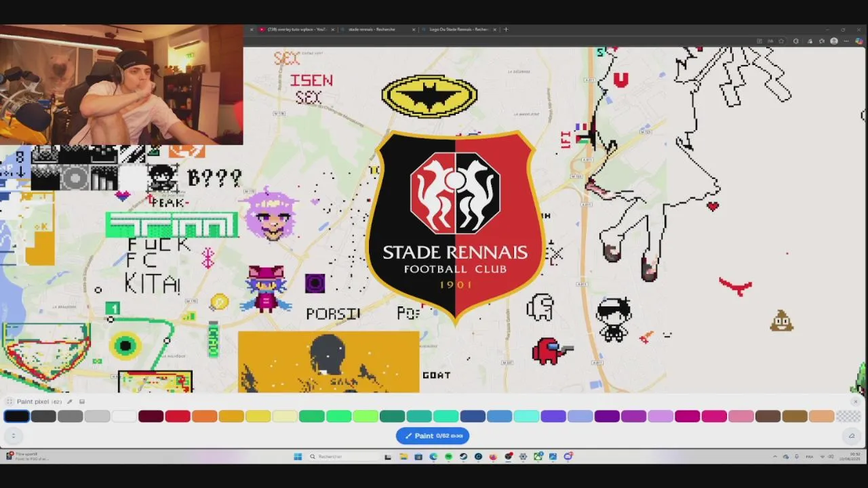Choose the maroon dark red swatch
This screenshot has height=488, width=868.
coord(151,416)
